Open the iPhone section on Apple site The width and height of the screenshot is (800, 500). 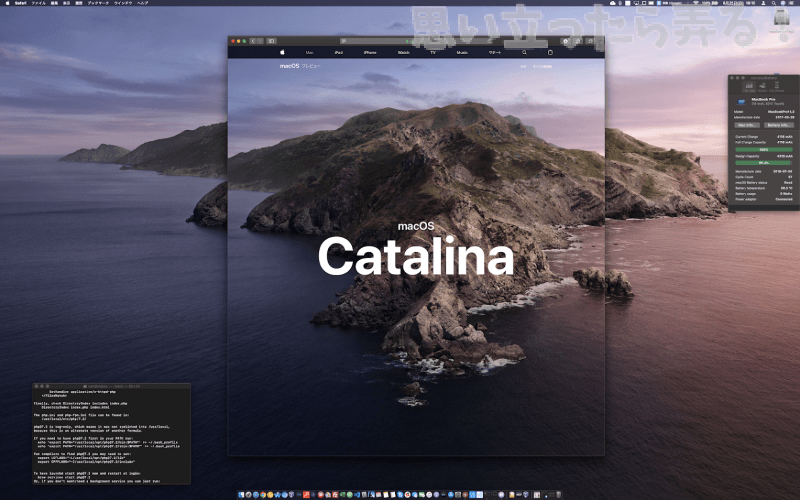click(370, 53)
